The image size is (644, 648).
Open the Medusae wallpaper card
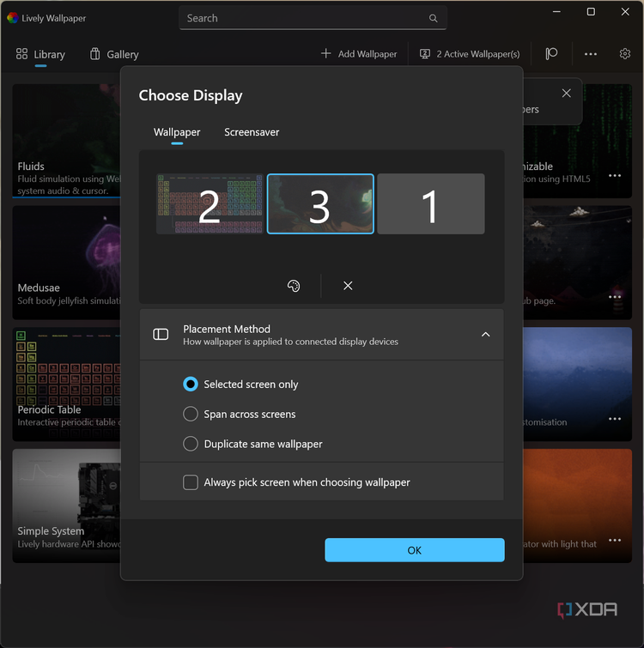tap(66, 263)
